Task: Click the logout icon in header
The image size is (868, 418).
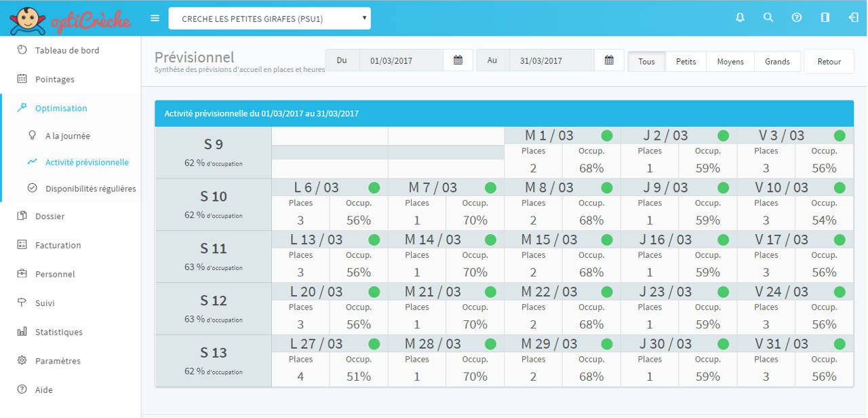Action: (x=854, y=18)
